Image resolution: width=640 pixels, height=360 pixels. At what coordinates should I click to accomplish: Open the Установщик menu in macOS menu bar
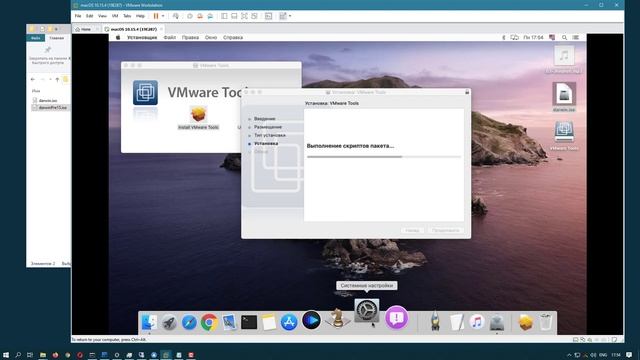tap(142, 38)
